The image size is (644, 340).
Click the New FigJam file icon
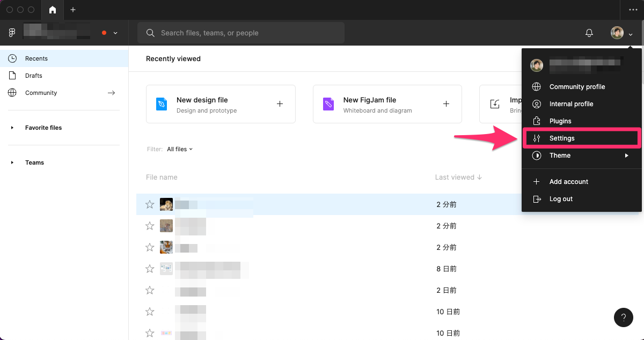[x=328, y=104]
